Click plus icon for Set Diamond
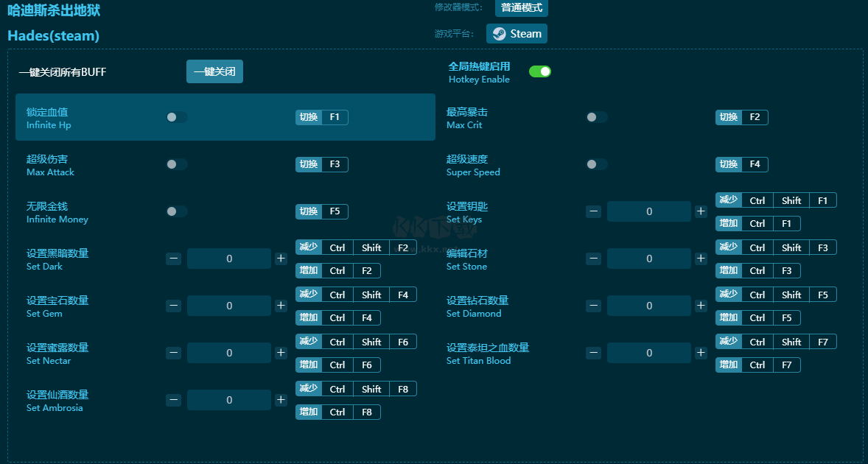868x464 pixels. pyautogui.click(x=701, y=306)
